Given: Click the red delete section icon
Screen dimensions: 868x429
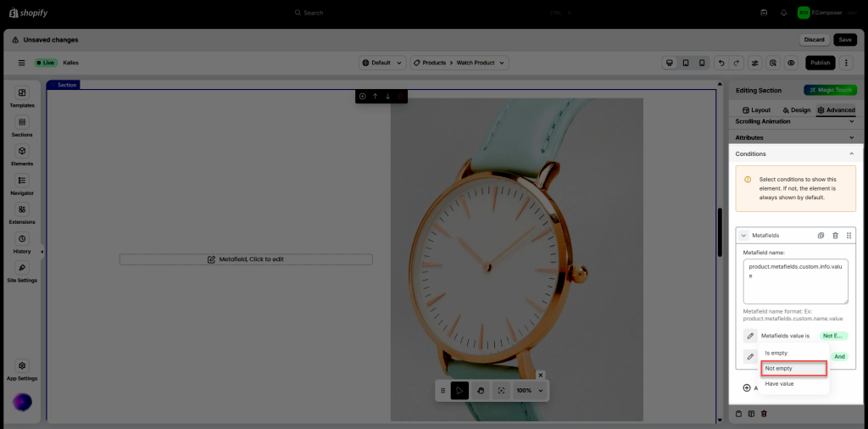Looking at the screenshot, I should tap(401, 97).
